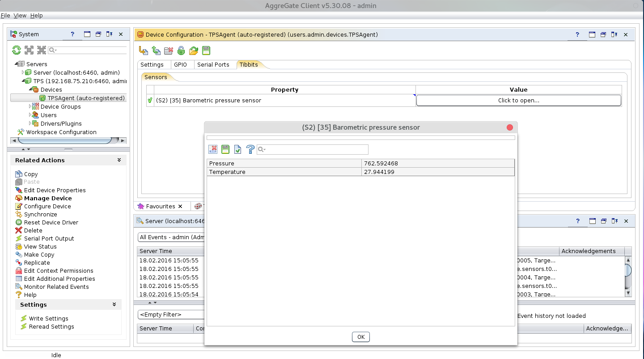
Task: Click OK in the sensor dialog
Action: point(361,337)
